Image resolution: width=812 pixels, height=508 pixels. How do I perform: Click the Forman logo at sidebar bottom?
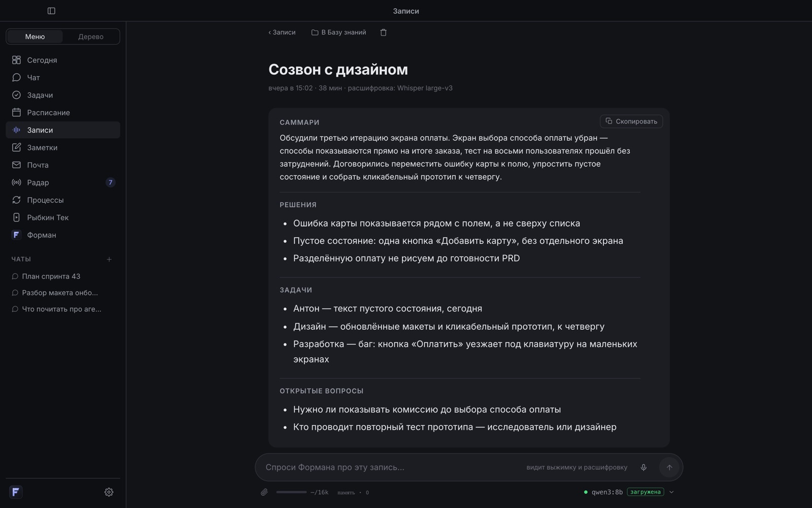click(x=16, y=492)
